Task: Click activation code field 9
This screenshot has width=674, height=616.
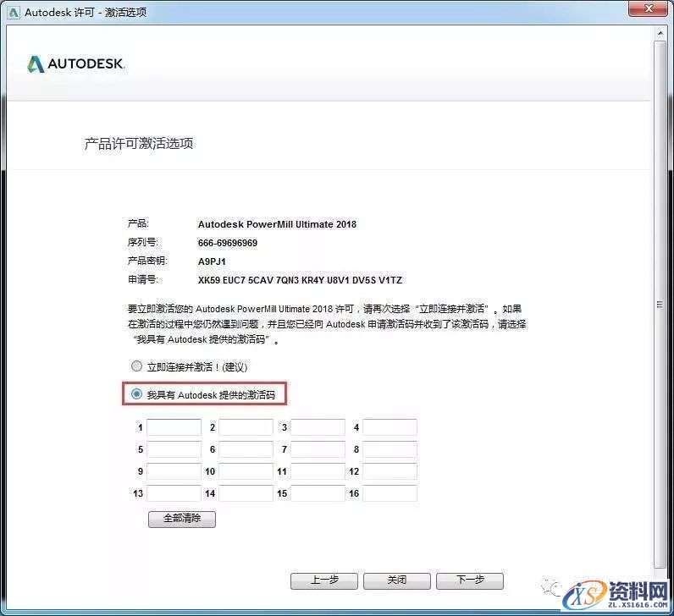Action: pyautogui.click(x=174, y=471)
